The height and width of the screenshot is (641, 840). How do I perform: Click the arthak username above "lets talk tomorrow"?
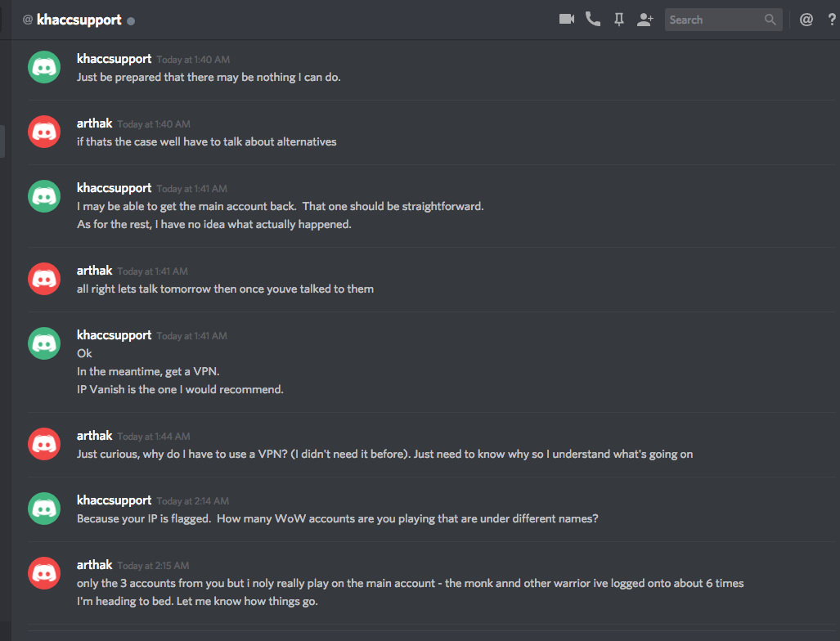[94, 271]
